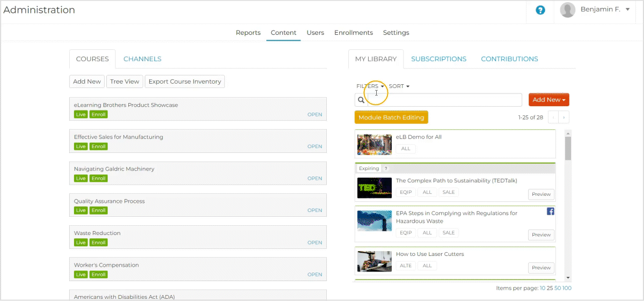The height and width of the screenshot is (301, 644).
Task: Click the question mark beside Expiring label
Action: [386, 168]
